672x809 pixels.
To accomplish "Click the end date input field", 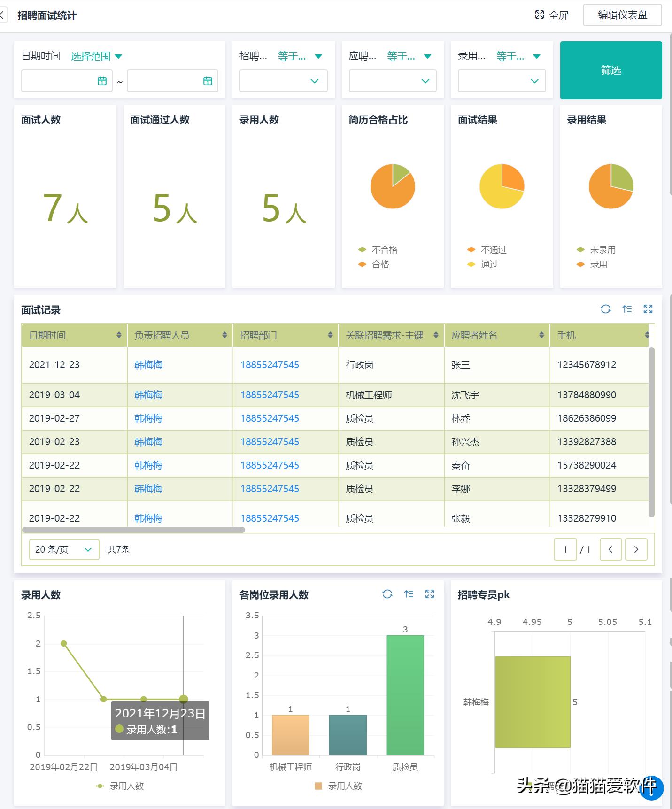I will click(x=172, y=81).
